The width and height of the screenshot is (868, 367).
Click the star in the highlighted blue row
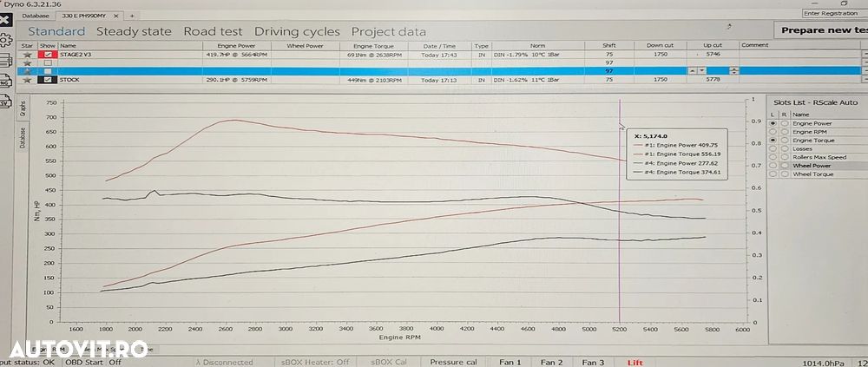(x=27, y=71)
